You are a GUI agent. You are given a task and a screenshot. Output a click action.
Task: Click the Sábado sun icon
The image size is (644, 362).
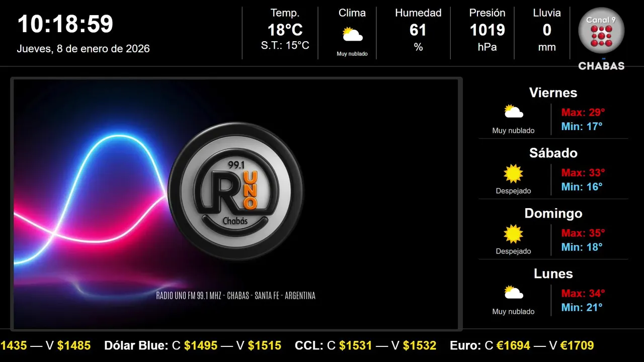pos(514,173)
